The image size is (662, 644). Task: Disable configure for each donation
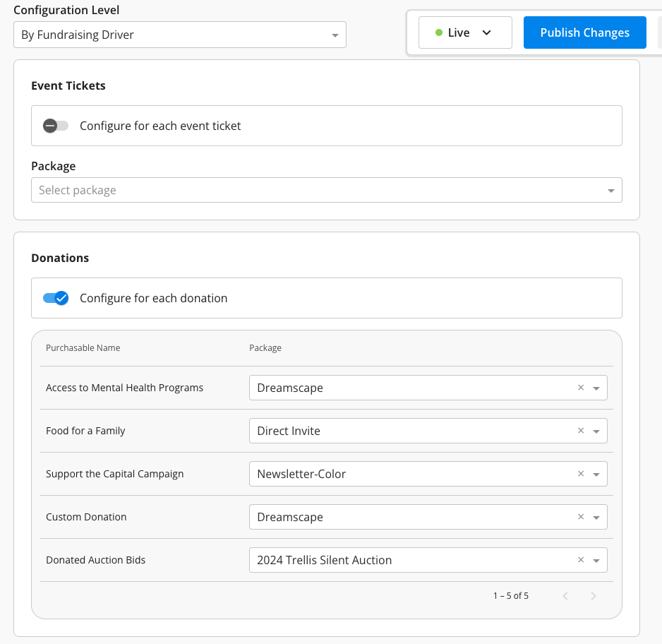tap(55, 297)
